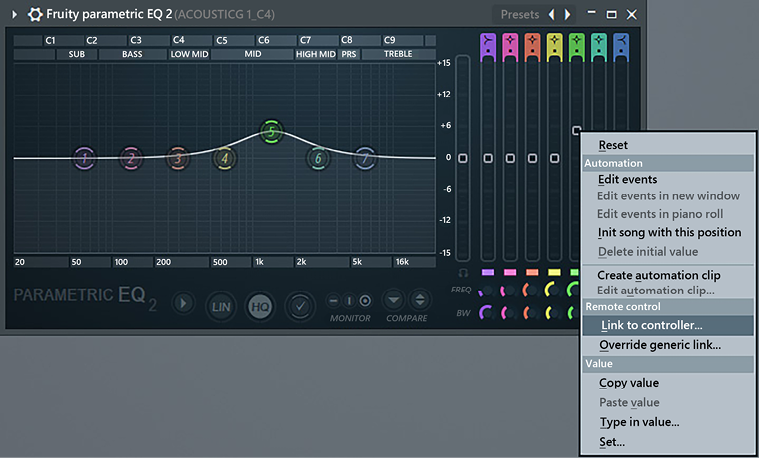The image size is (759, 458).
Task: Click the TREBLE frequency range label
Action: [x=398, y=54]
